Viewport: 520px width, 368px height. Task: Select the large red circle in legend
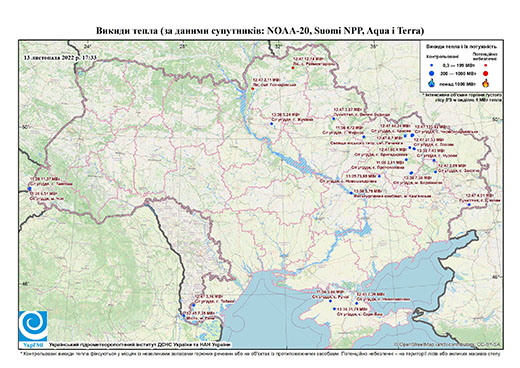pos(485,73)
